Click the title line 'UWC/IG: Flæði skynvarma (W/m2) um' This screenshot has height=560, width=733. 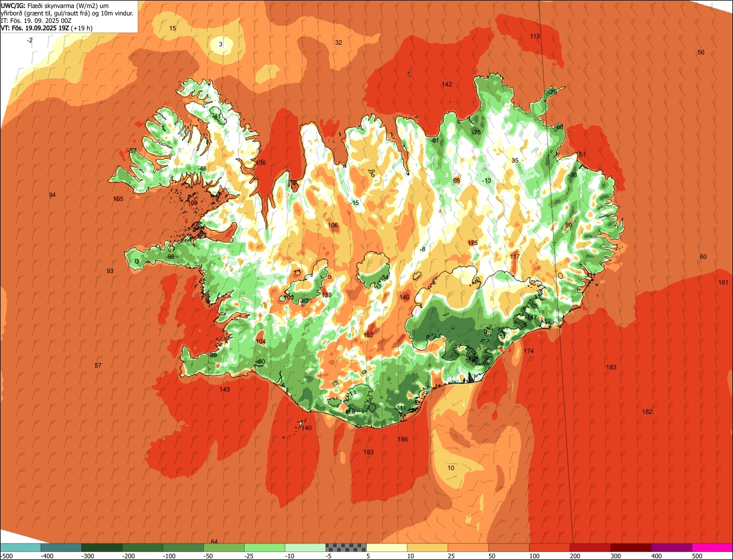[55, 5]
